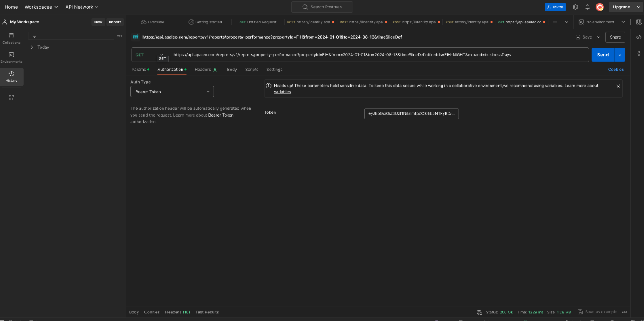This screenshot has height=321, width=644.
Task: Open the request Headers (6) tab
Action: pyautogui.click(x=206, y=70)
